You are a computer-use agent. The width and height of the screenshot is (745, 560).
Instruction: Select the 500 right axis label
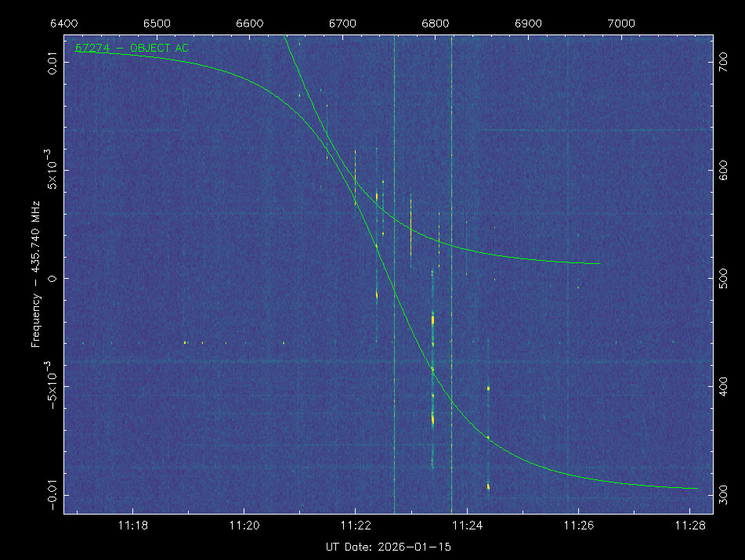click(725, 277)
